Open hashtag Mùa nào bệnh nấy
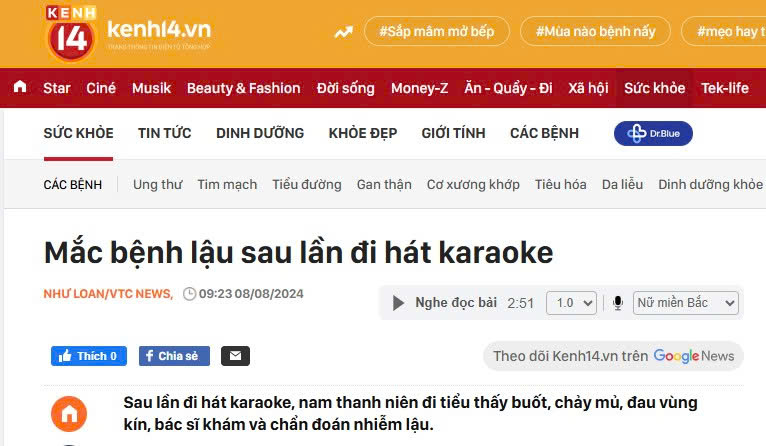Image resolution: width=766 pixels, height=446 pixels. pyautogui.click(x=596, y=31)
